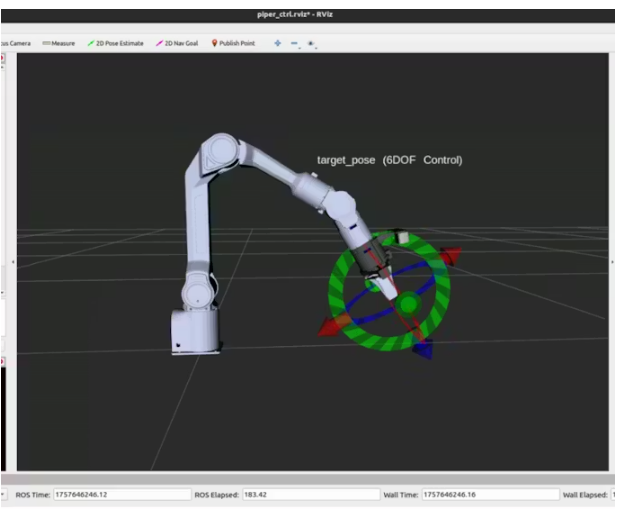The width and height of the screenshot is (624, 509).
Task: Activate the 2D Pose Estimate tool
Action: (x=116, y=43)
